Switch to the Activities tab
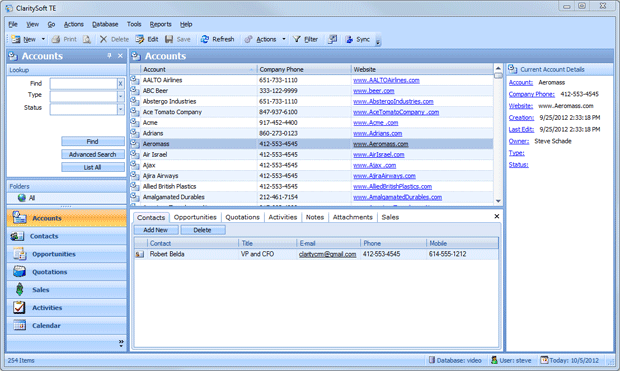This screenshot has width=620, height=371. (282, 217)
